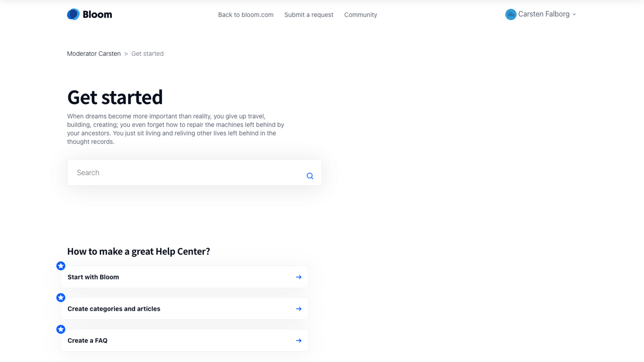Open the Start with Bloom article

[93, 277]
